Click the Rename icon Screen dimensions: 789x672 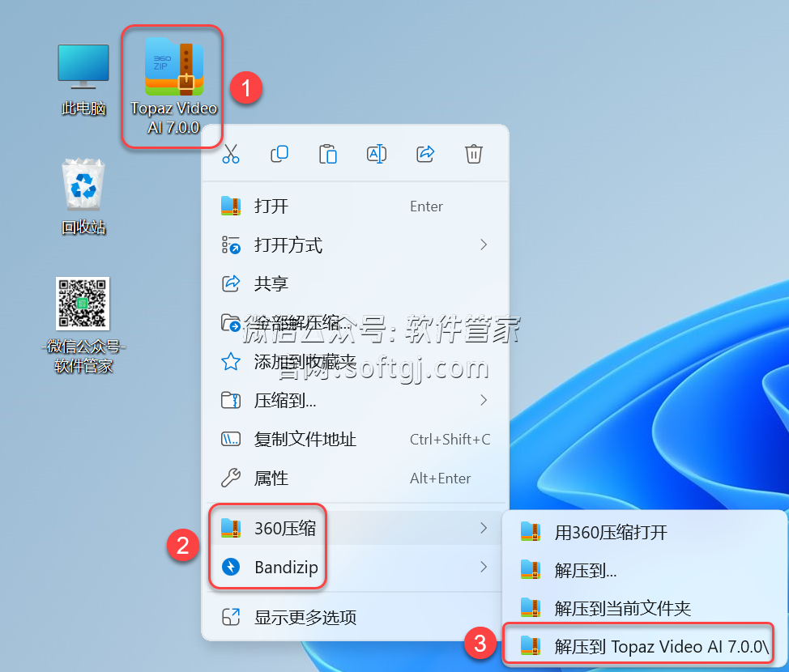click(x=377, y=153)
